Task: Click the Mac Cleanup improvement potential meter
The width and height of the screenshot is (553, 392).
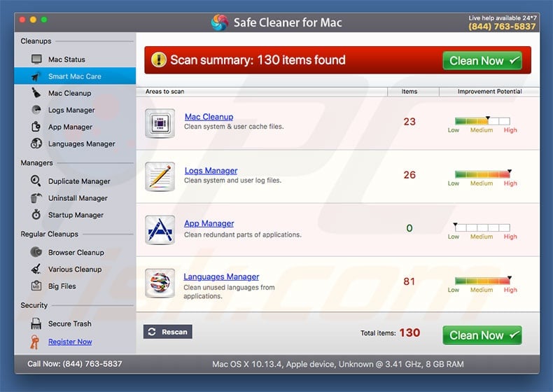Action: click(x=482, y=121)
